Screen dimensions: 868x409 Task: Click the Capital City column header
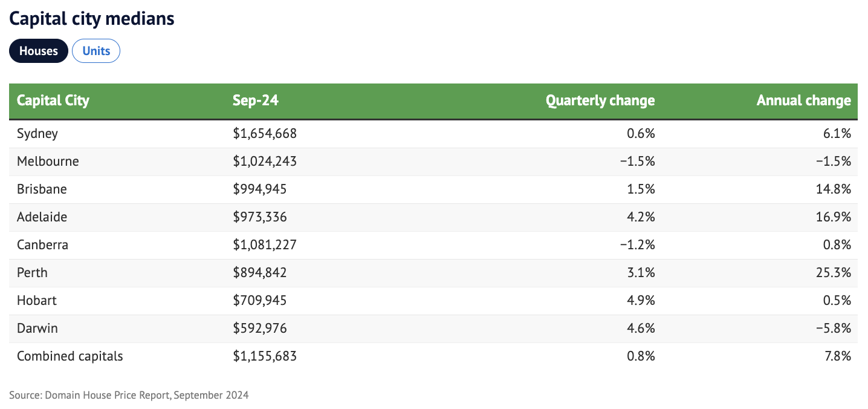tap(53, 100)
